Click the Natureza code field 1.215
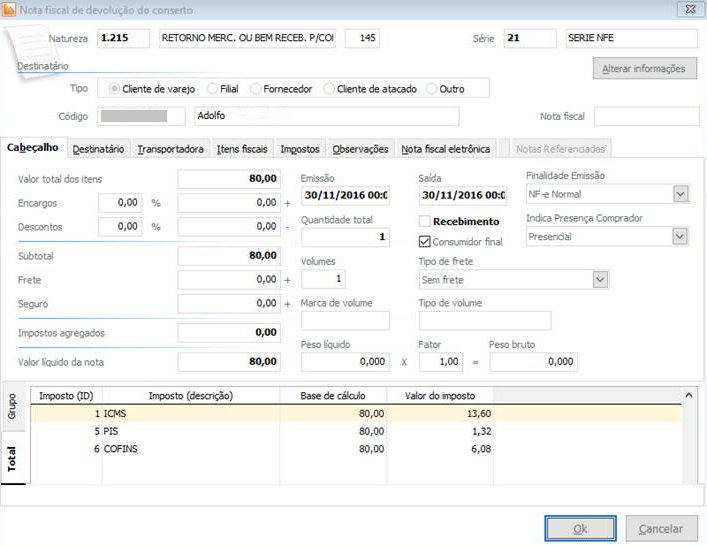 [x=124, y=38]
